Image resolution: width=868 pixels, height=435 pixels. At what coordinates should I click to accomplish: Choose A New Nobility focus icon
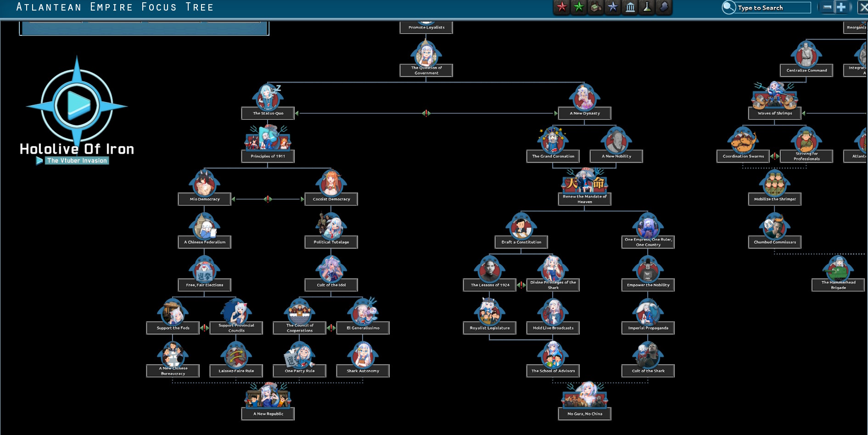[x=616, y=140]
